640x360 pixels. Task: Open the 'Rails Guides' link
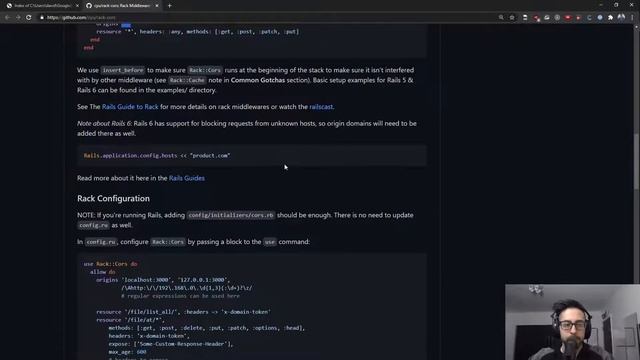(187, 178)
